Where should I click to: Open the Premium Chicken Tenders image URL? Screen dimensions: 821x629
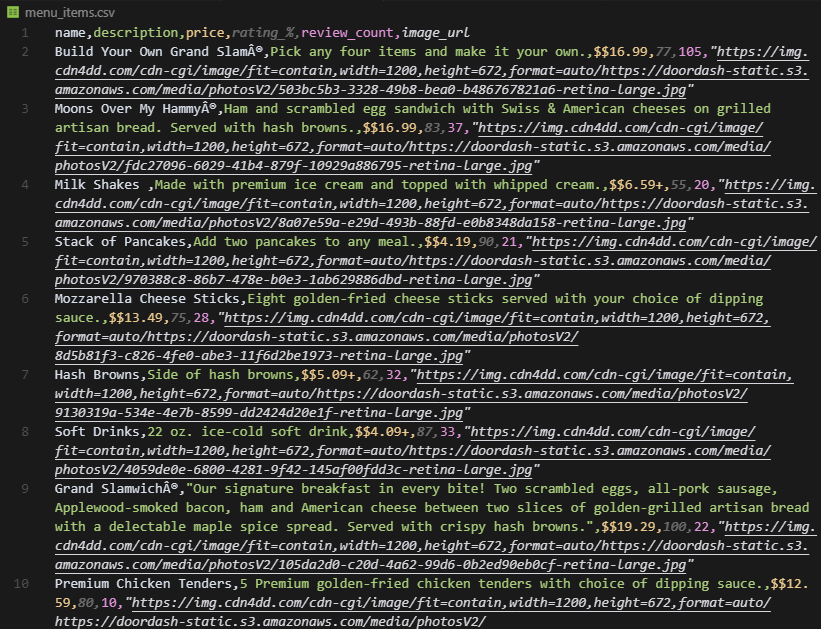pyautogui.click(x=400, y=603)
